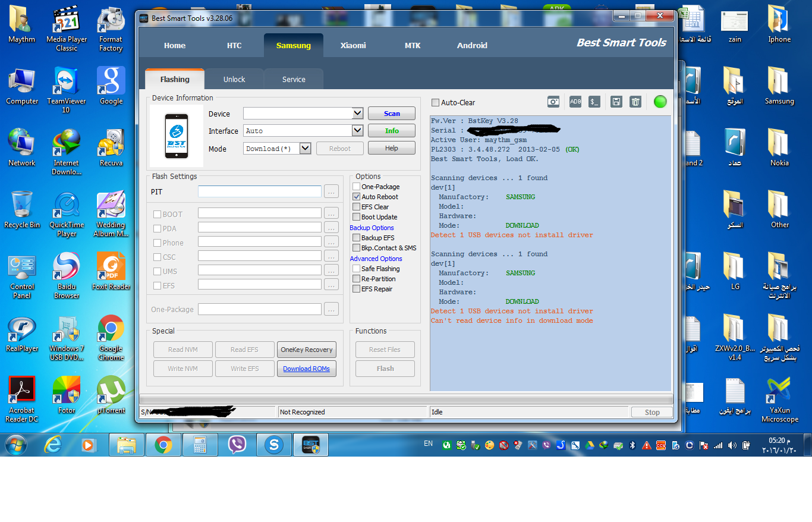Click the One-Package file path field
This screenshot has width=812, height=522.
(x=260, y=309)
